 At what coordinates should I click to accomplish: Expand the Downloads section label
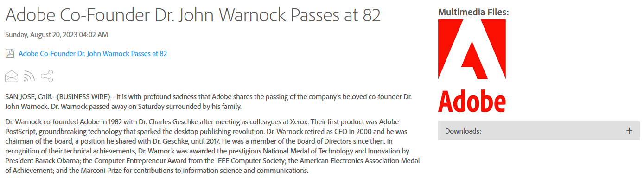tap(463, 131)
